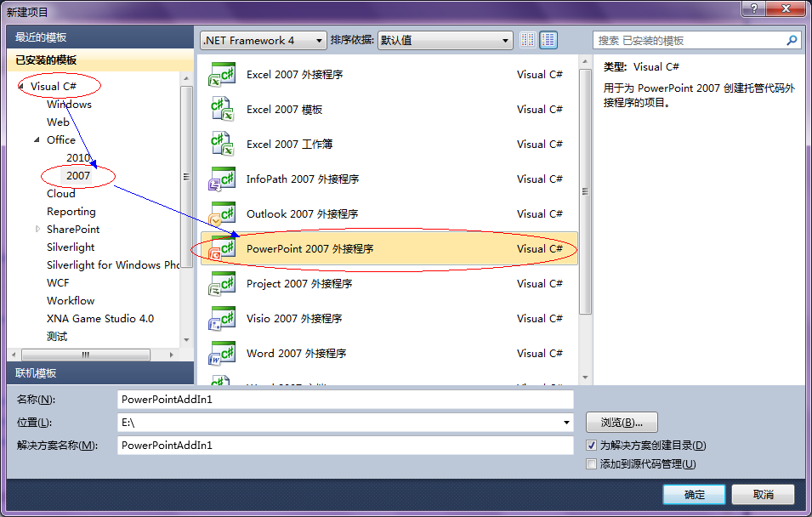This screenshot has width=812, height=517.
Task: Close the 新建项目 dialog
Action: 786,8
